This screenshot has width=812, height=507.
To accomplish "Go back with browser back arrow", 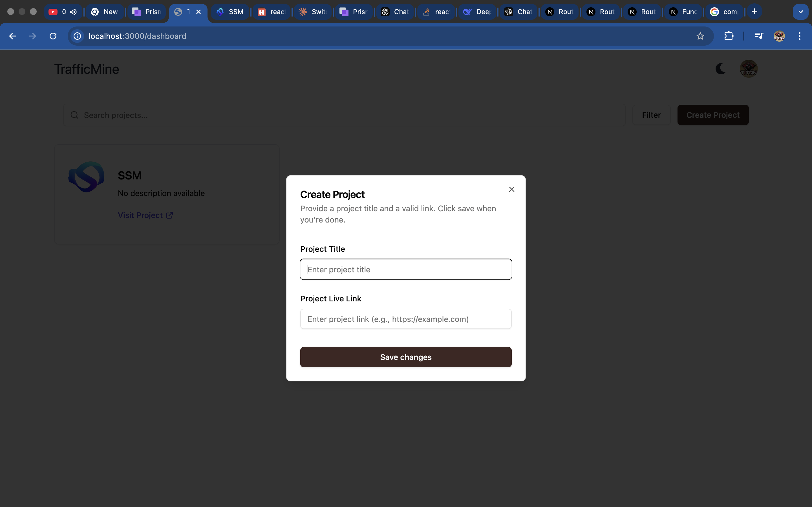I will (x=12, y=36).
